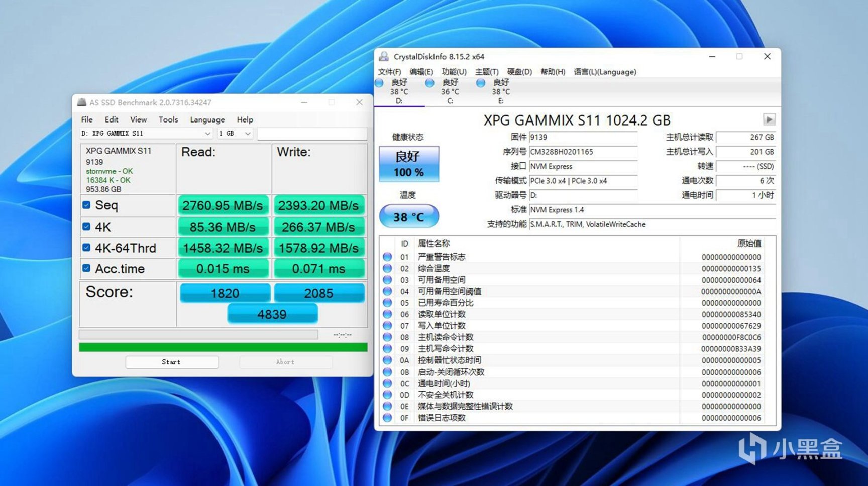The height and width of the screenshot is (486, 868).
Task: Click the status dot for attribute 0A
Action: coord(387,360)
